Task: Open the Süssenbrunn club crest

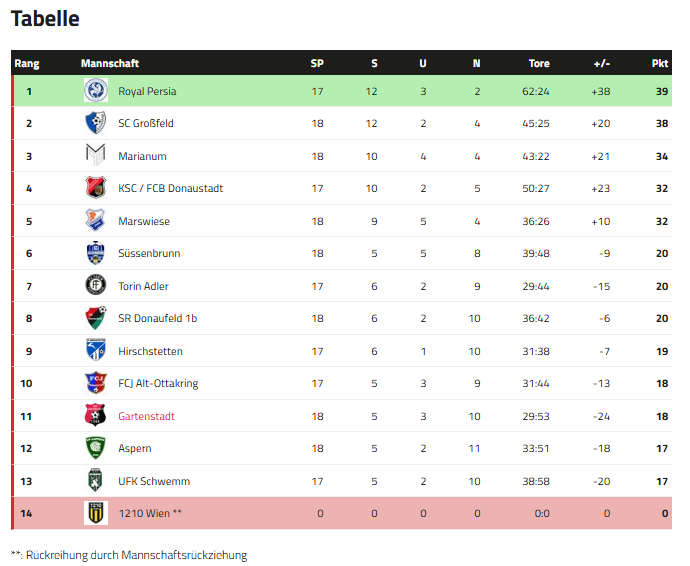Action: click(95, 253)
